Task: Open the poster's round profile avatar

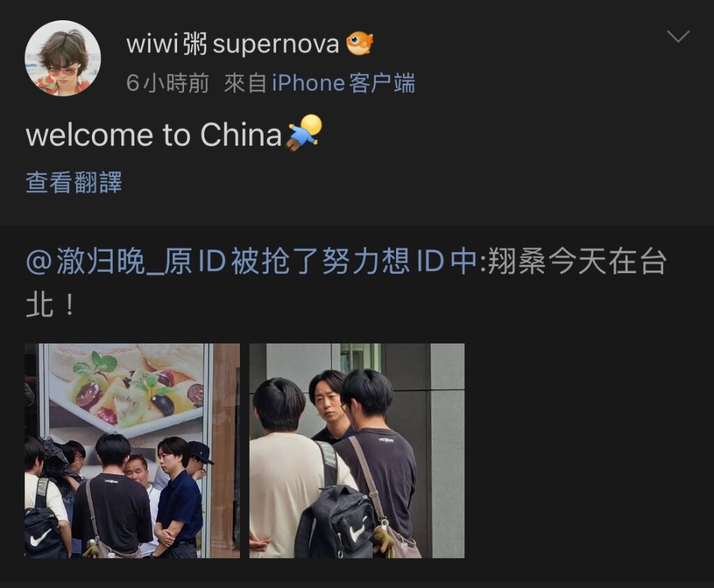Action: pos(63,59)
